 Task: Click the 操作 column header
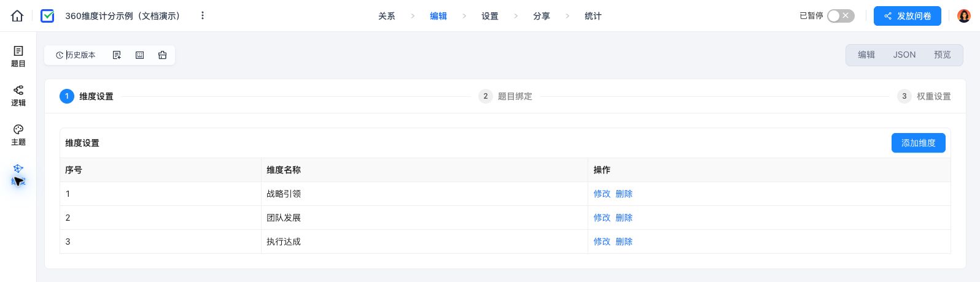pyautogui.click(x=769, y=170)
